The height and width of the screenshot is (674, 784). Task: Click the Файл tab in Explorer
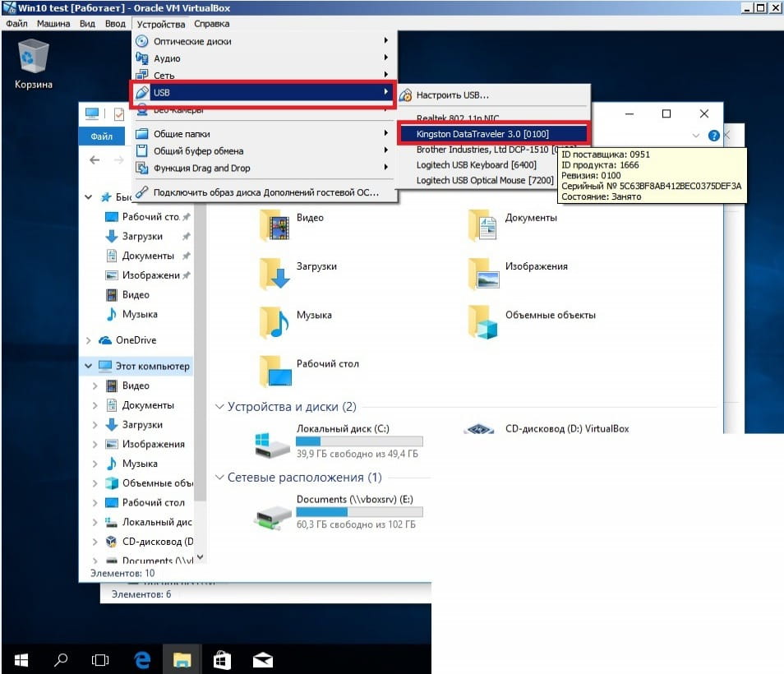(x=102, y=136)
